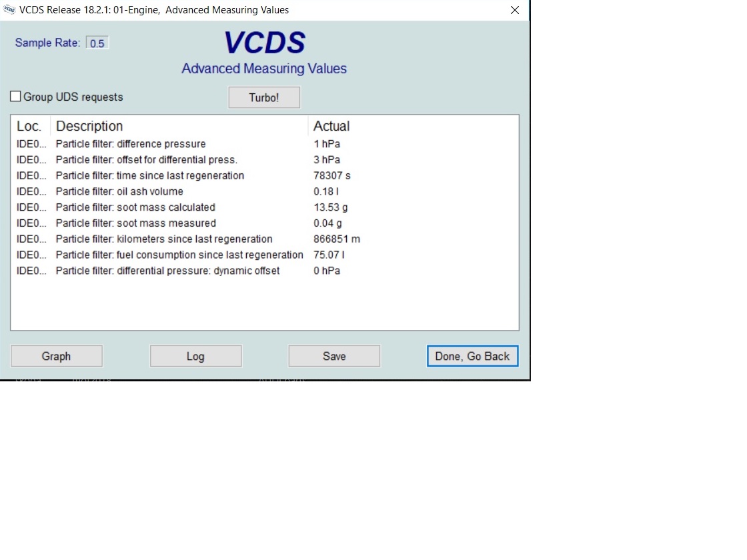Click the Turbo! button
Viewport: 747px width, 560px height.
[x=264, y=97]
